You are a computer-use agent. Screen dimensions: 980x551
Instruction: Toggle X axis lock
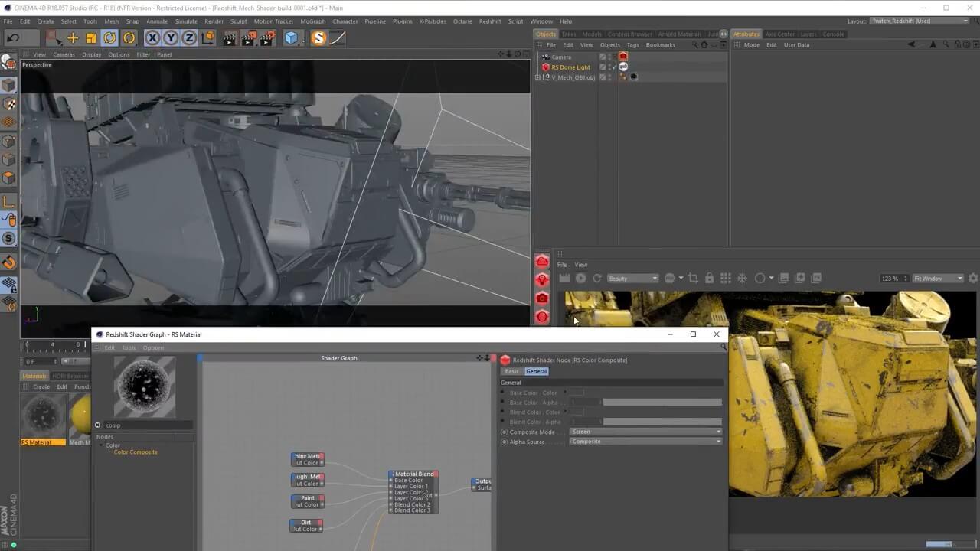[x=152, y=37]
